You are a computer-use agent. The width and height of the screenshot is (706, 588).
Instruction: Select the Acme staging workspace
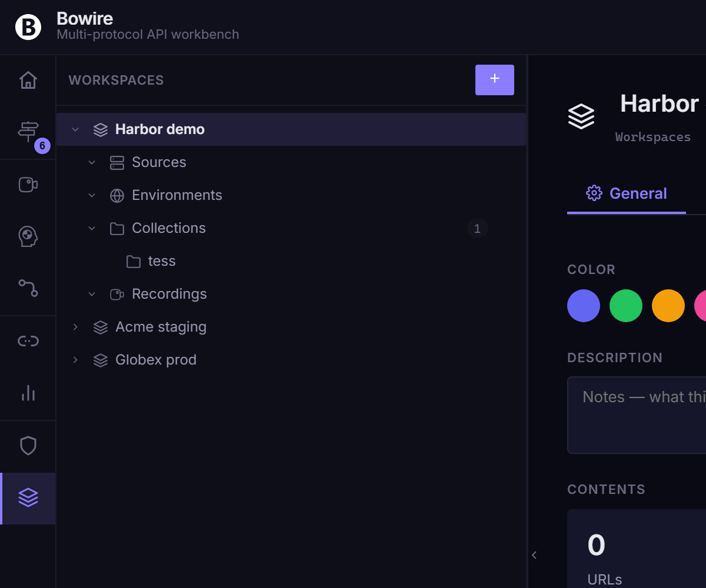(x=291, y=327)
